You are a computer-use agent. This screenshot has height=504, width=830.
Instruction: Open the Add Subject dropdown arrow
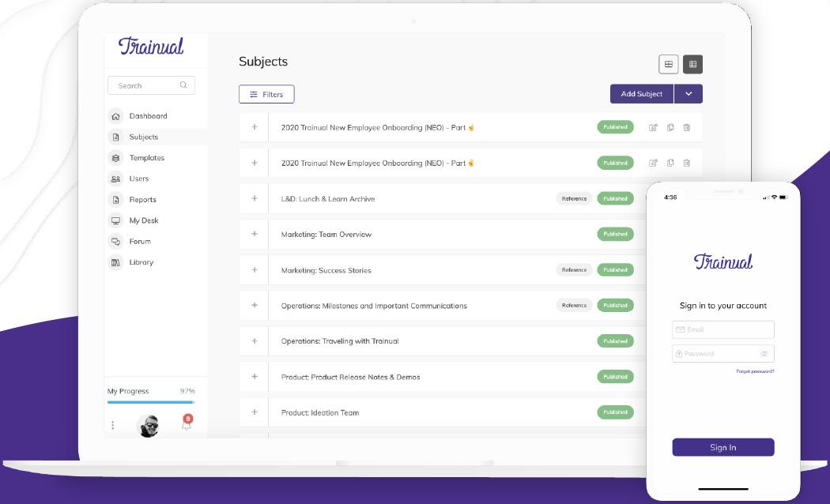pyautogui.click(x=689, y=93)
